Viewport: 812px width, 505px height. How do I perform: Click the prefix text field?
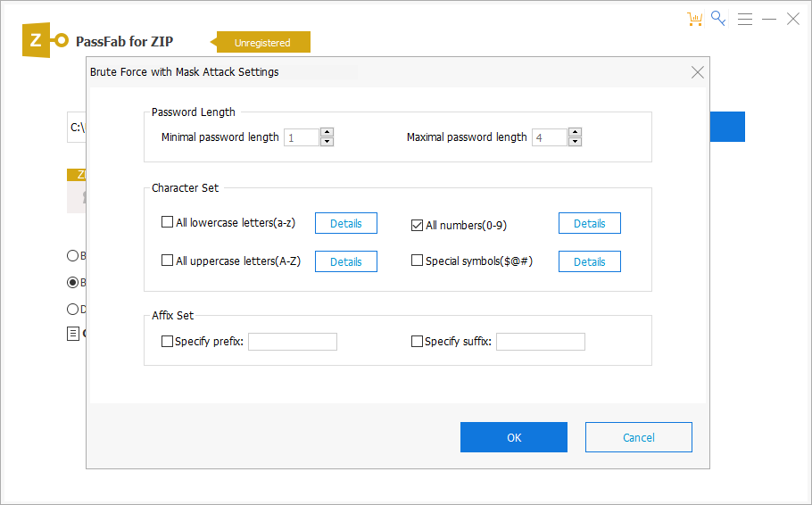(293, 342)
